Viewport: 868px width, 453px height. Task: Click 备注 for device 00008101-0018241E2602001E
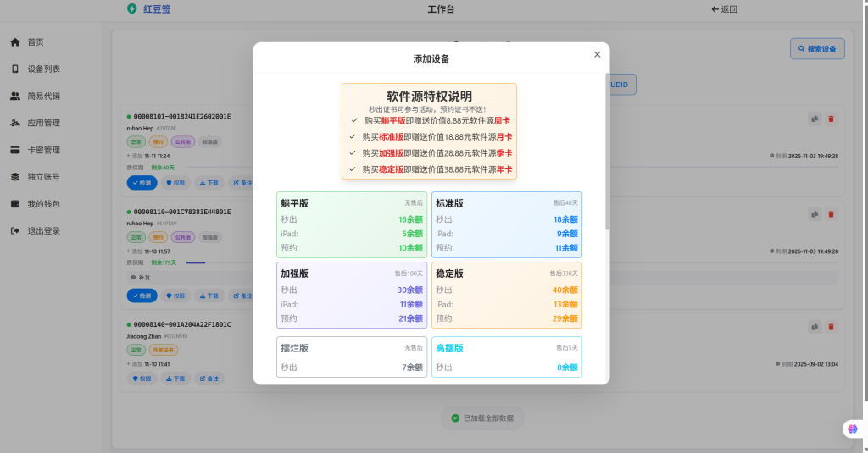(x=242, y=183)
